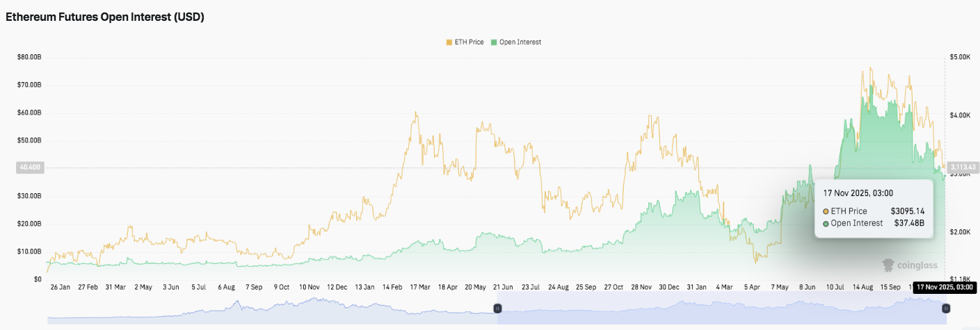Click the coinglass watermark logo icon
980x330 pixels.
point(887,265)
